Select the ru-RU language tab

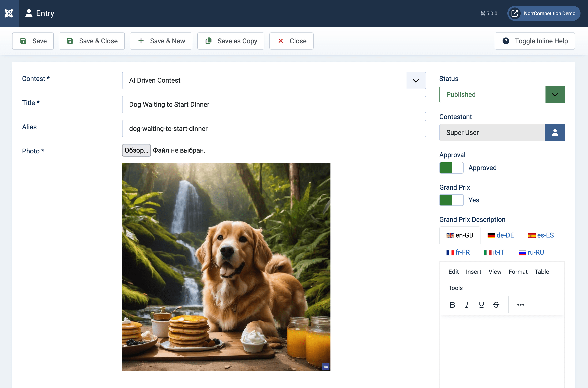click(x=531, y=252)
